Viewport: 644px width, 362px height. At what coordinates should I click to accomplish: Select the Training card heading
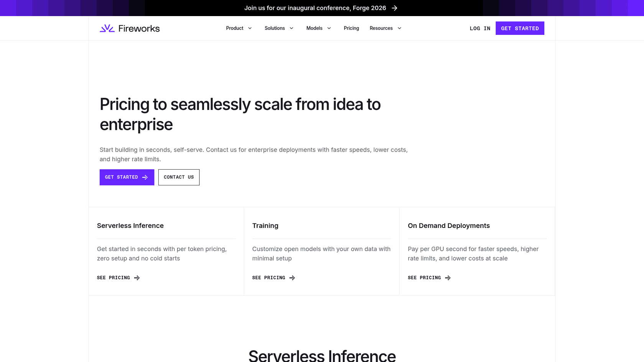[265, 226]
